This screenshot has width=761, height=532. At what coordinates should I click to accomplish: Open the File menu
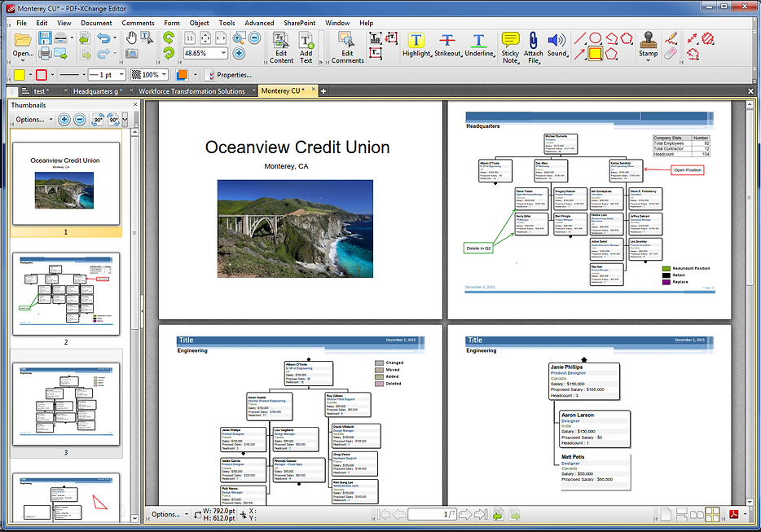pos(21,23)
